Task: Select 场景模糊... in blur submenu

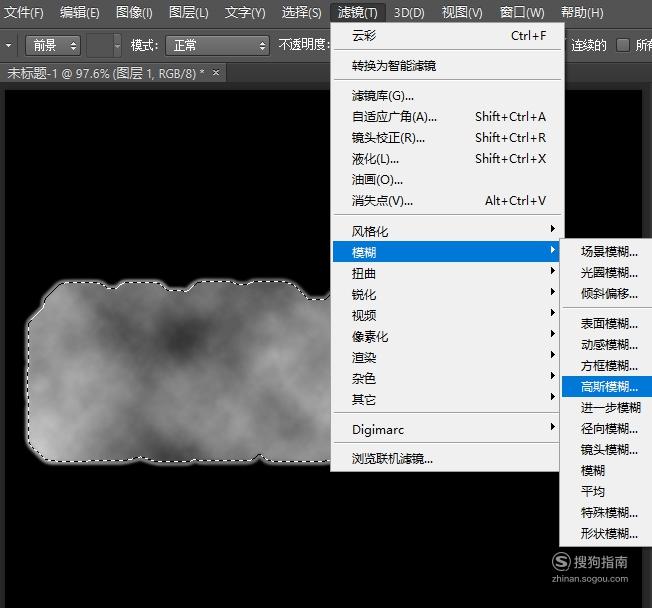Action: (607, 251)
